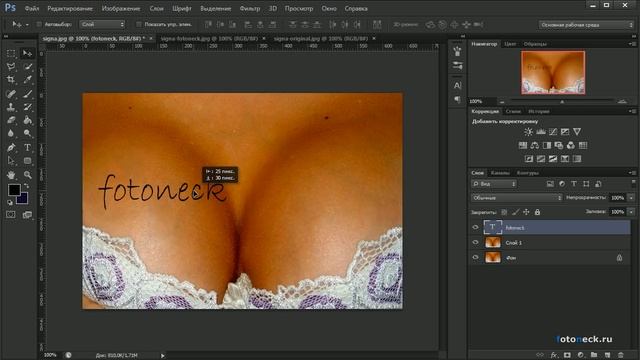Add Brightness/Contrast adjustment layer

529,132
